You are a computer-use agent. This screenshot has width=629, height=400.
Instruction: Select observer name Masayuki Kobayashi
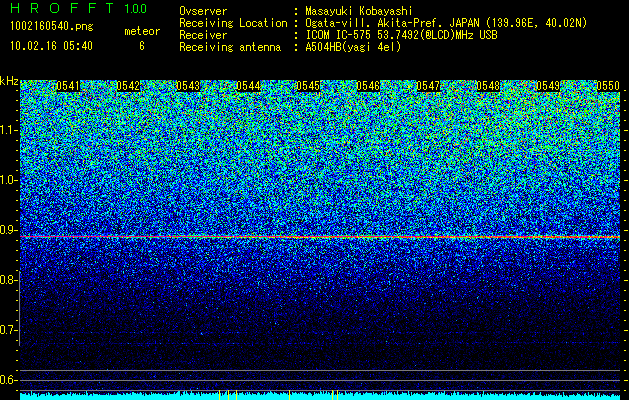359,12
